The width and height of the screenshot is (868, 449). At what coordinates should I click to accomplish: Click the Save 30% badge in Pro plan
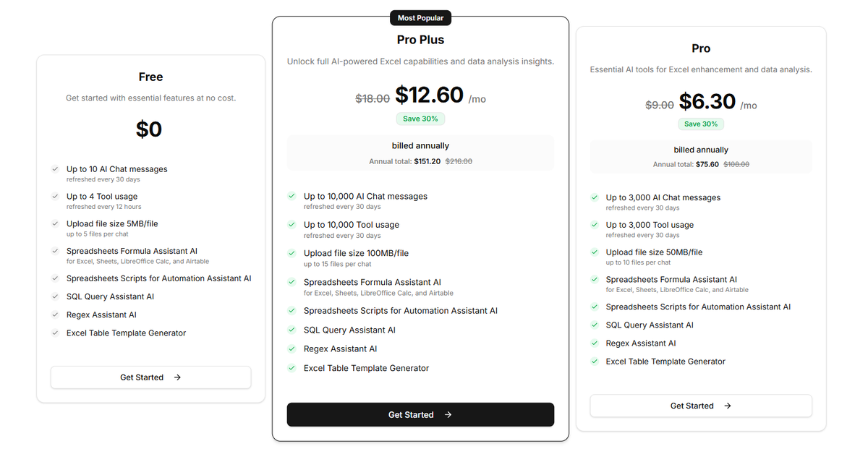[x=701, y=124]
